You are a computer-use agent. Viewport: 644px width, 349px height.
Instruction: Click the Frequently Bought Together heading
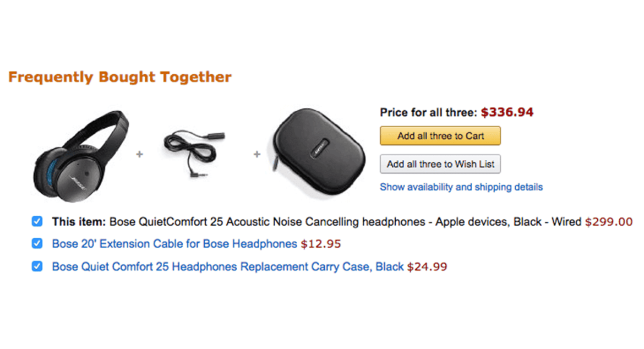coord(120,77)
